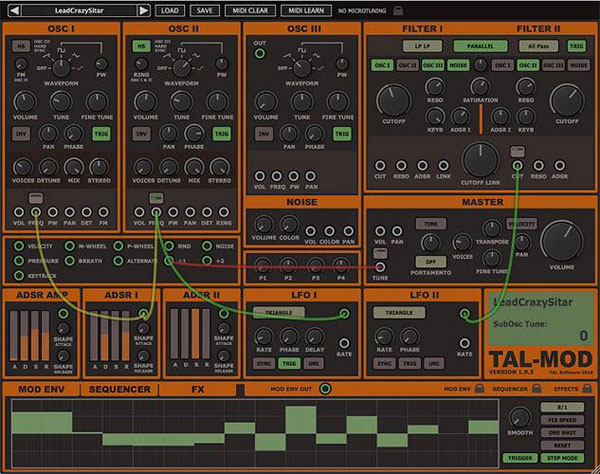600x474 pixels.
Task: Click the MOD ENV OUT jack
Action: tap(326, 389)
